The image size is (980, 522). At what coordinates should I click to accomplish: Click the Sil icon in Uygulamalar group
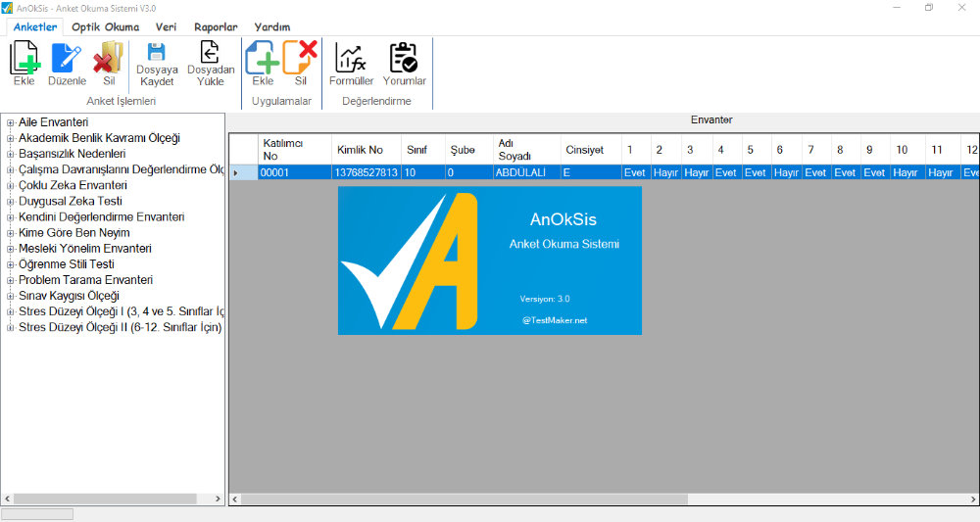click(x=301, y=60)
